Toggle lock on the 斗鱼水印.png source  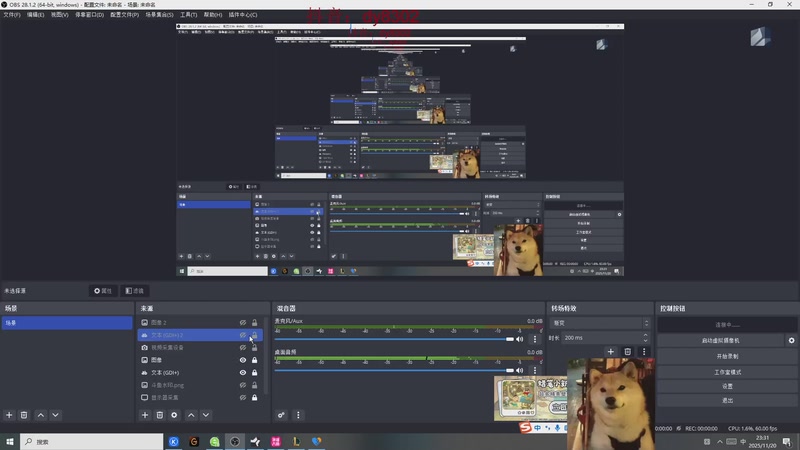[255, 385]
